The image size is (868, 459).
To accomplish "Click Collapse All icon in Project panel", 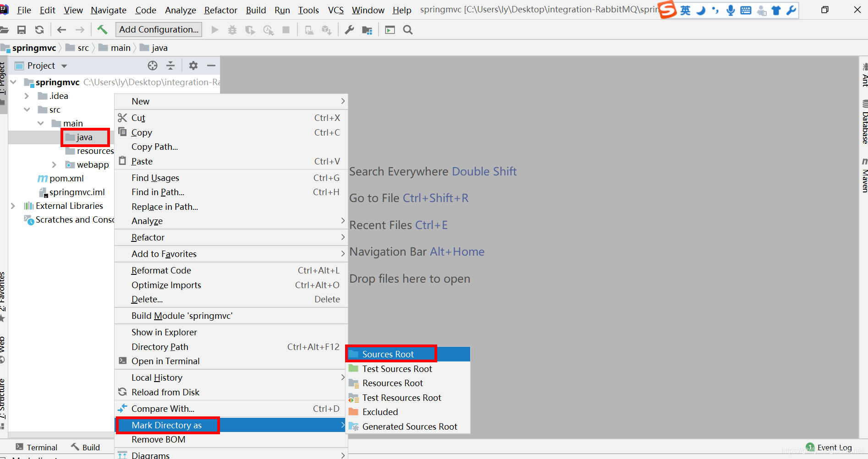I will [170, 66].
